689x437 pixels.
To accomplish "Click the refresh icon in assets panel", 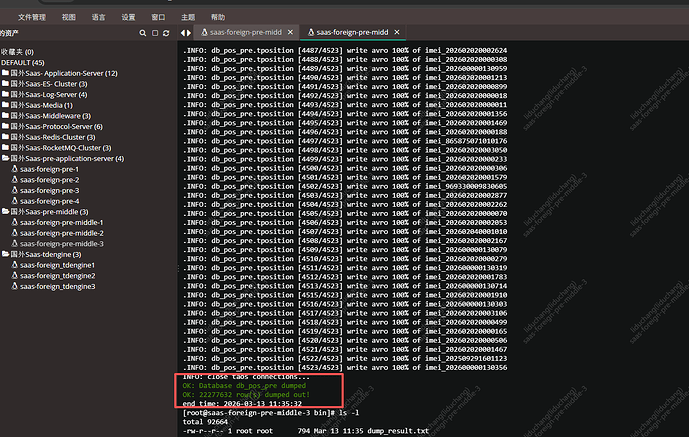I will [165, 33].
